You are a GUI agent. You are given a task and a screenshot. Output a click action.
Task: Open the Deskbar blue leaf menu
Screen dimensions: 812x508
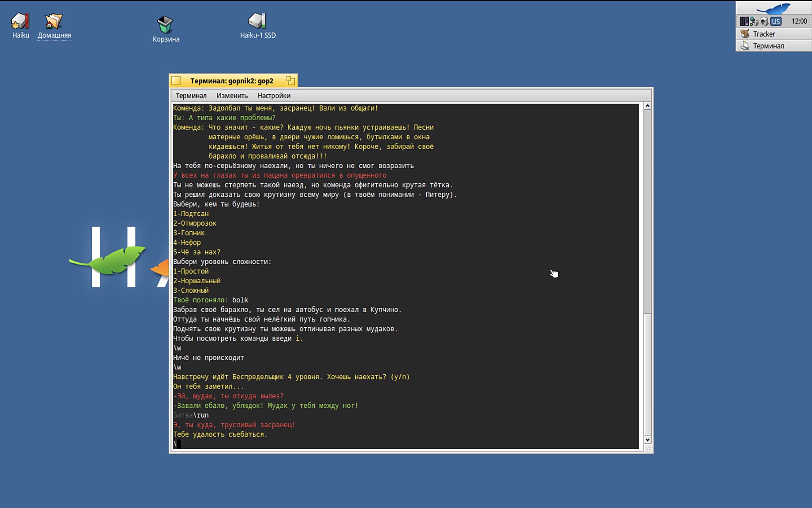pyautogui.click(x=773, y=8)
